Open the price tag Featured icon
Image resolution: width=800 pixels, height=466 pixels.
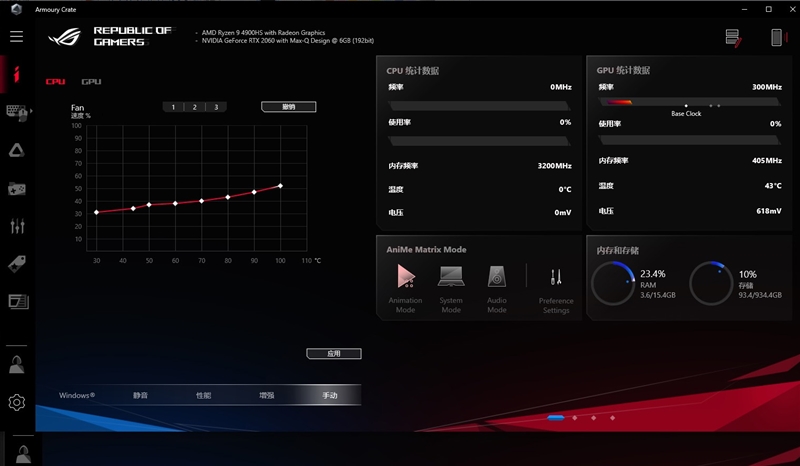(x=17, y=264)
